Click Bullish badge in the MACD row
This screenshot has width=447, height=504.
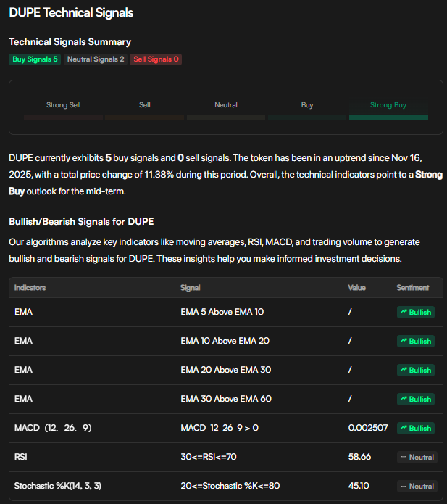(416, 428)
